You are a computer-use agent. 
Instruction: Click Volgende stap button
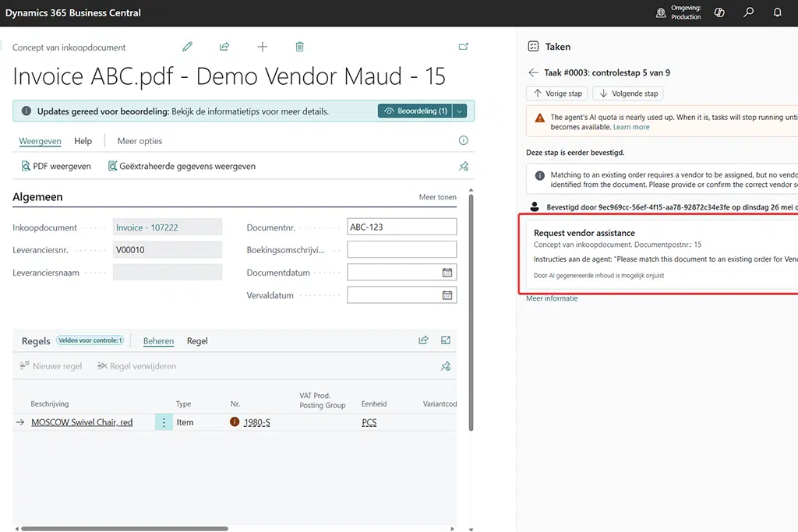point(628,93)
